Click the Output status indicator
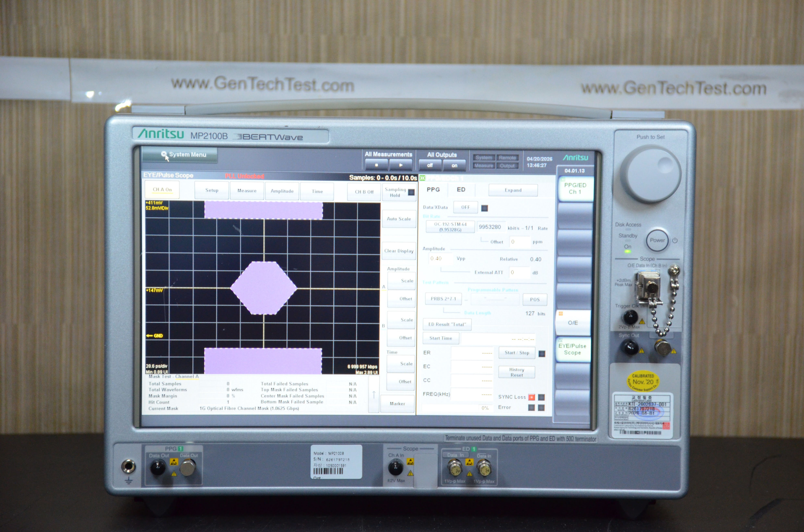Image resolution: width=804 pixels, height=532 pixels. pos(507,166)
